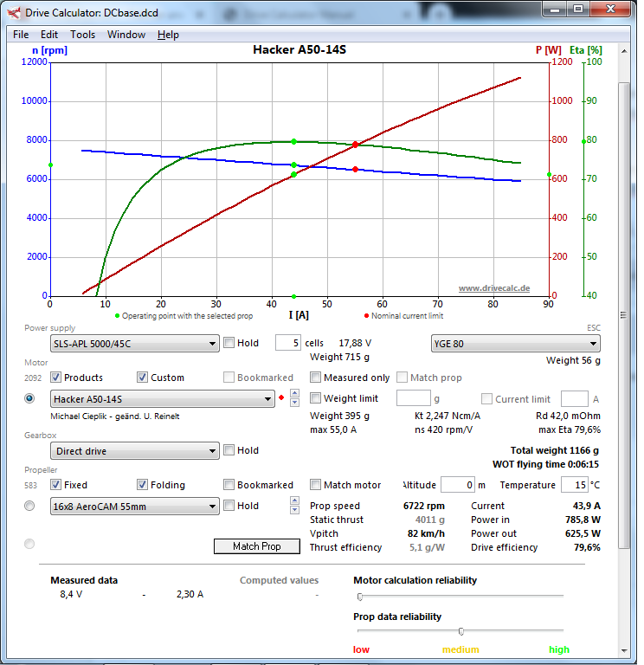Screen dimensions: 644x665
Task: Click the red nominal current limit point on power curve
Action: click(x=355, y=145)
